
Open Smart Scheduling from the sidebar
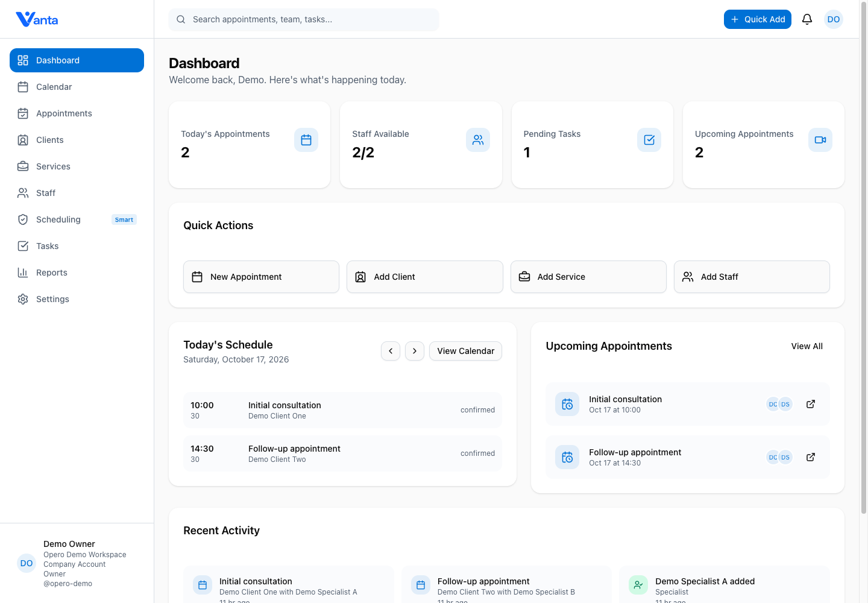77,219
